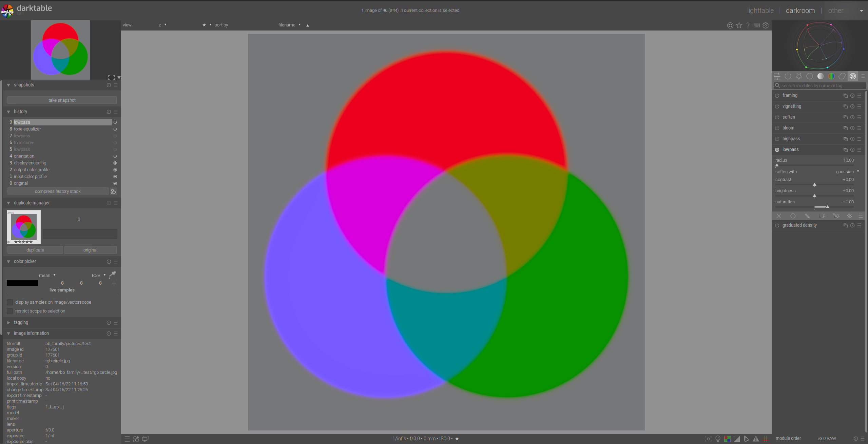Screen dimensions: 868x444
Task: Click the guides grid overlay icon
Action: (x=765, y=439)
